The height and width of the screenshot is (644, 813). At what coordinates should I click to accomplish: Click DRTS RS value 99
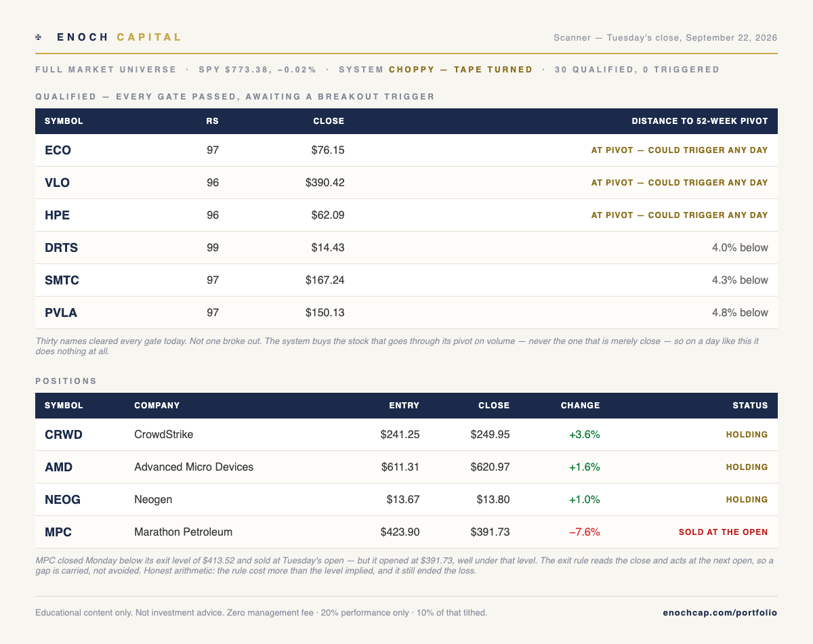coord(213,248)
